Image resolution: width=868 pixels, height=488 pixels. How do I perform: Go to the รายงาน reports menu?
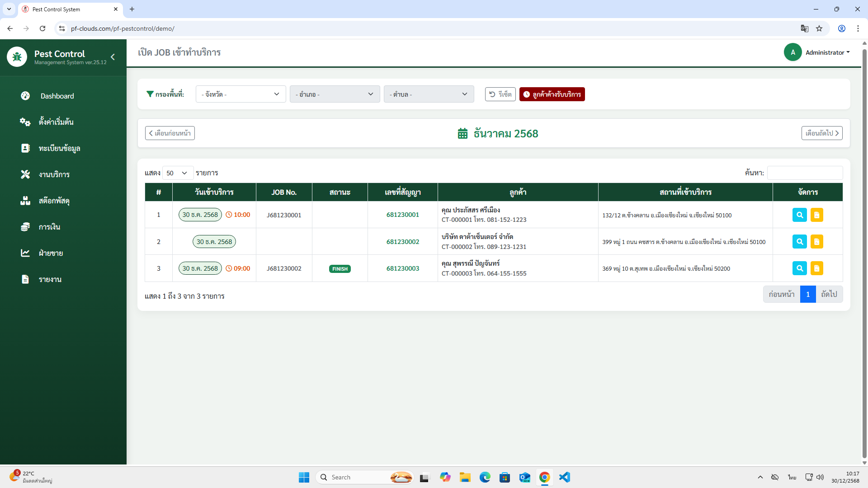pos(50,279)
